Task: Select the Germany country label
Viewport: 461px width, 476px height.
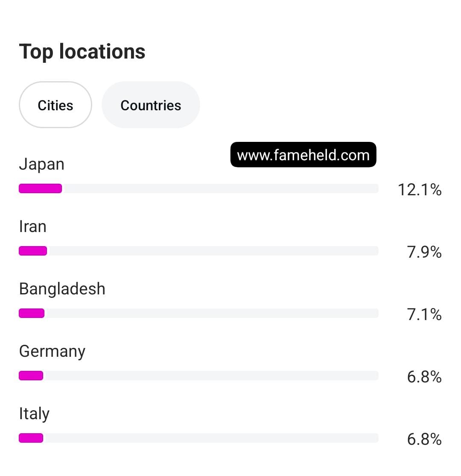Action: (x=53, y=351)
